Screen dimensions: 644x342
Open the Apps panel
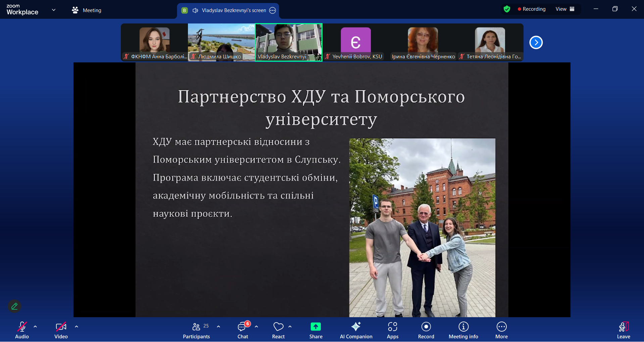pos(392,329)
